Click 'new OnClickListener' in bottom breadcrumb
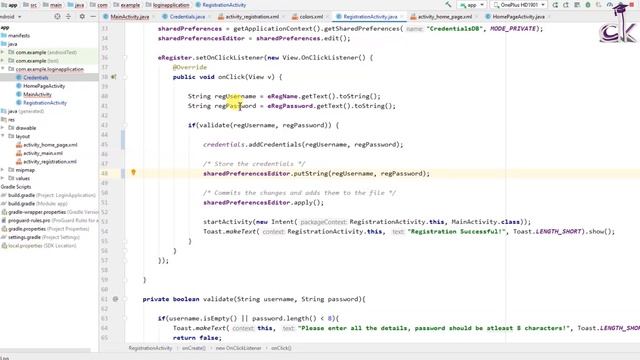The width and height of the screenshot is (640, 360). 238,348
